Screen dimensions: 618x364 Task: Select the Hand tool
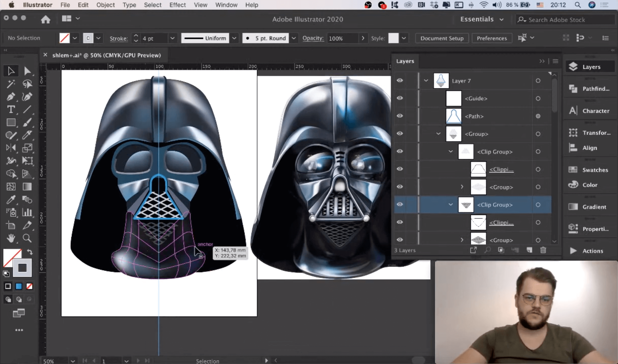[11, 238]
